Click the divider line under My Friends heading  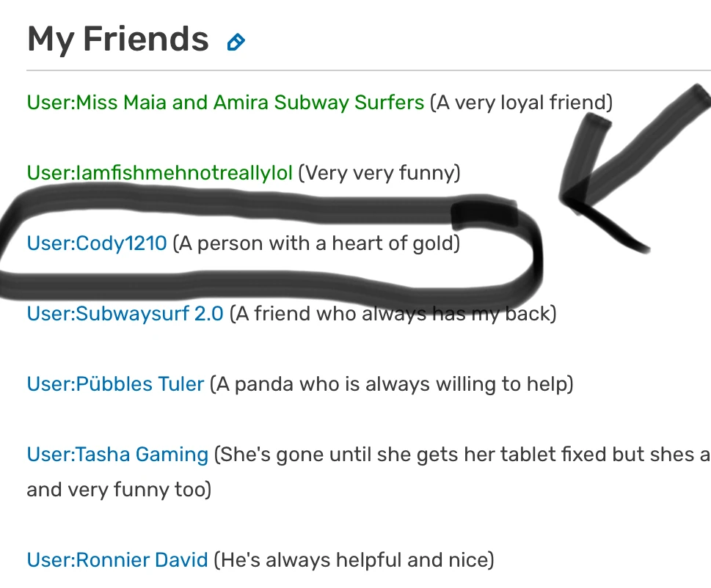point(367,71)
